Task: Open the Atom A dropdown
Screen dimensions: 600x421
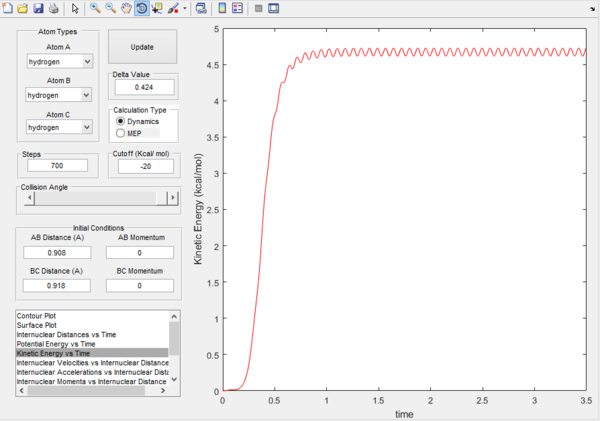Action: tap(59, 62)
